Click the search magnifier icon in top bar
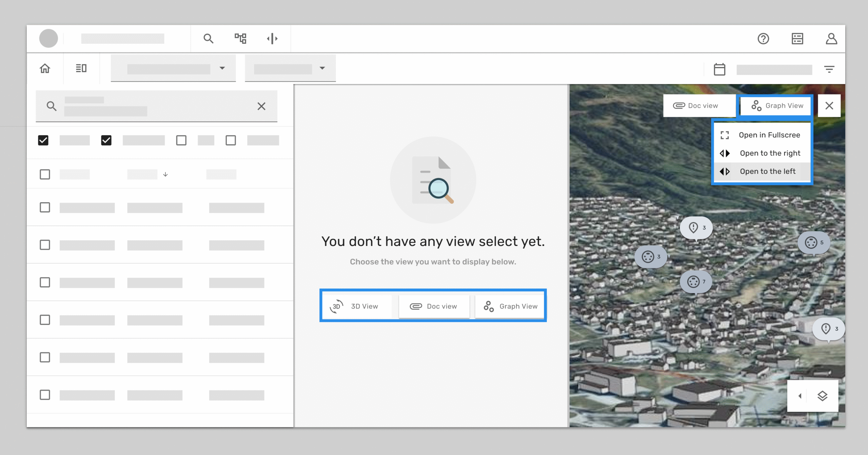Viewport: 868px width, 455px height. pyautogui.click(x=208, y=39)
